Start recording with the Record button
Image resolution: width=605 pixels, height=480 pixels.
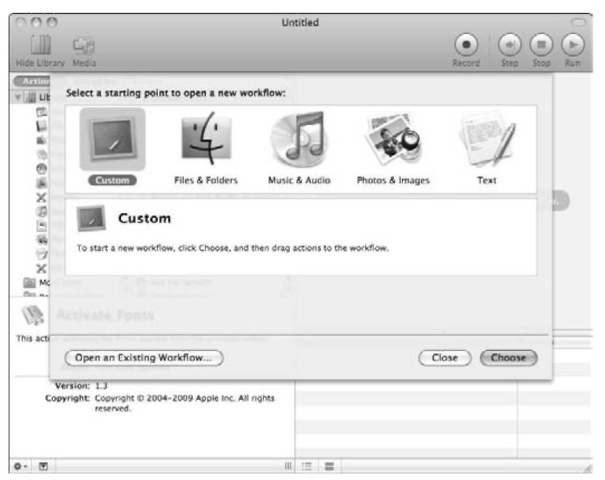466,45
